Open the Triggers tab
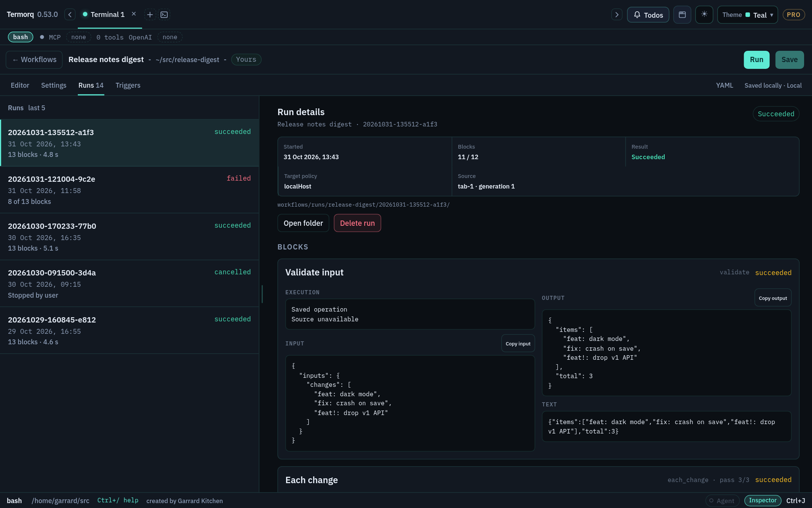 [x=128, y=85]
